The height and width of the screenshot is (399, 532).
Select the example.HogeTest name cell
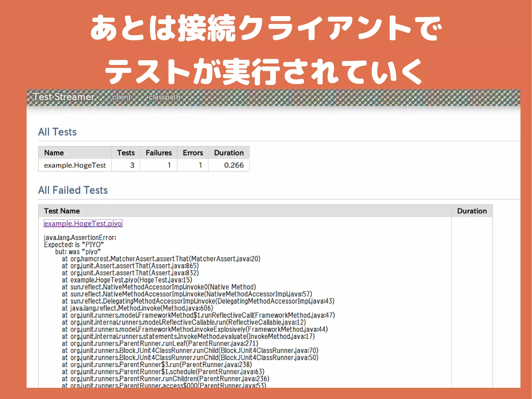click(x=75, y=165)
